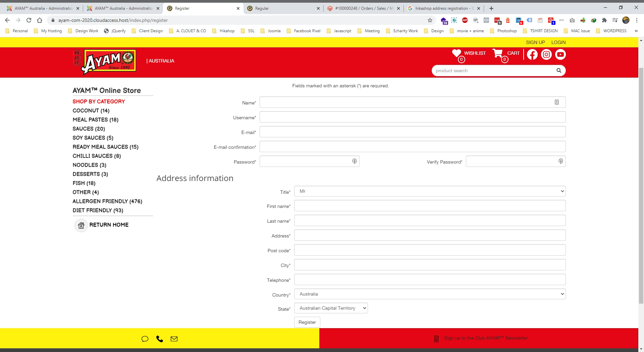Open the Hikashop bookmarks folder
Viewport: 644px width, 352px height.
(223, 31)
